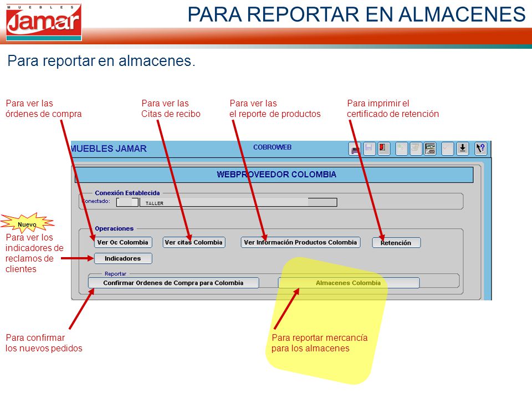Click the Almacenes Colombia button
Viewport: 532px width, 399px height.
[349, 283]
